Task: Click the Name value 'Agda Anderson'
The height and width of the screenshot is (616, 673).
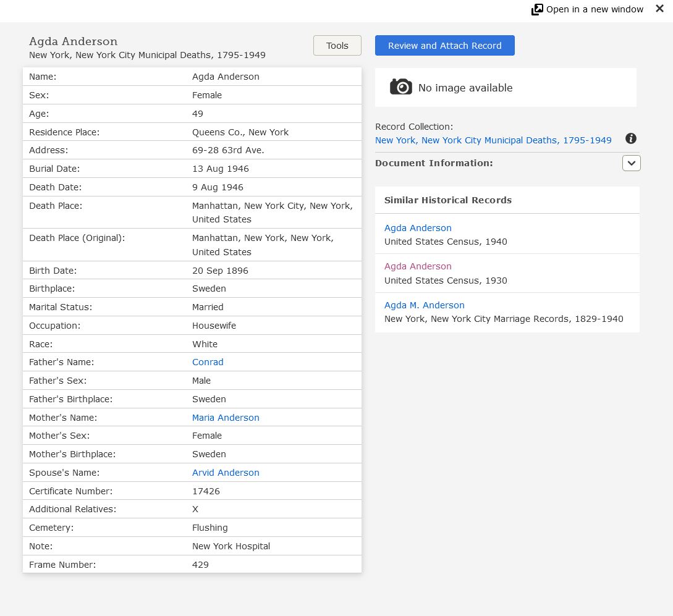Action: pyautogui.click(x=226, y=77)
